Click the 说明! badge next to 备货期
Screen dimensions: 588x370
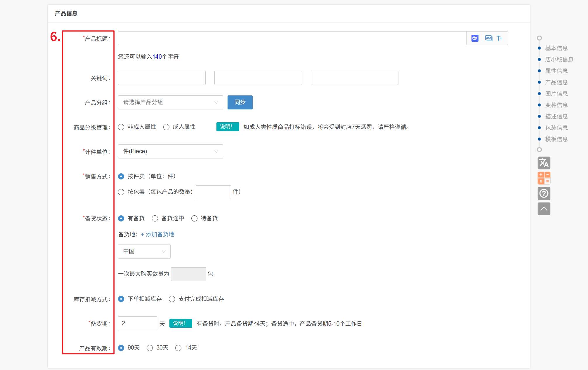pyautogui.click(x=181, y=323)
